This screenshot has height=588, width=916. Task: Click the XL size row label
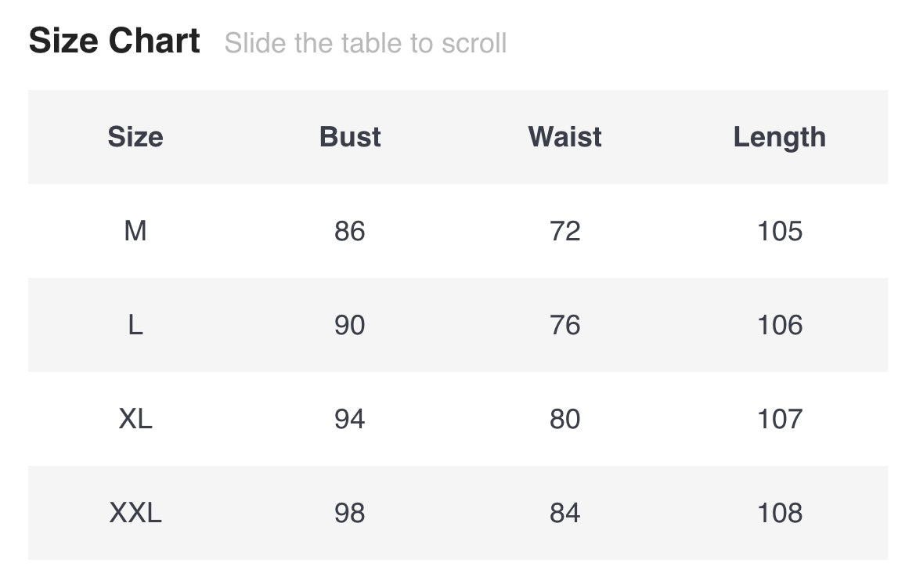(135, 419)
